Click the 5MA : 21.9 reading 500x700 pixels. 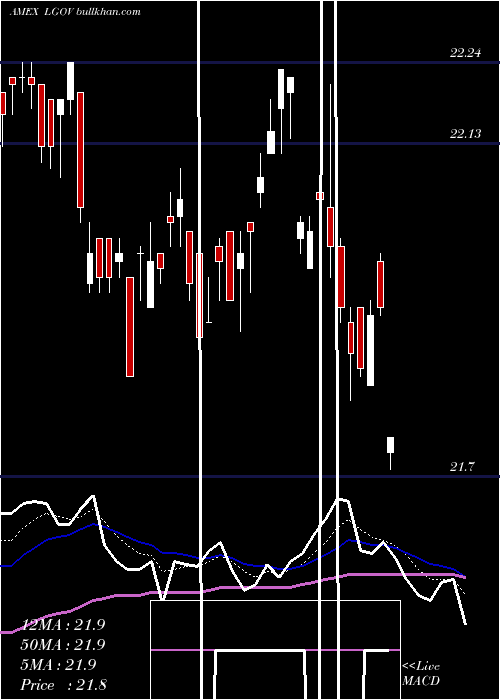point(58,665)
